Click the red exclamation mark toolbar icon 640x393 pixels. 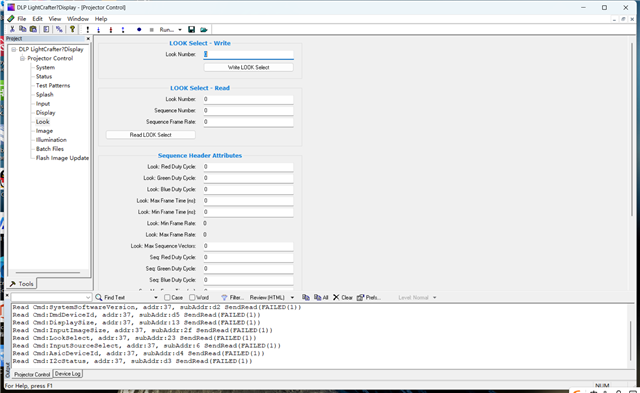point(111,29)
